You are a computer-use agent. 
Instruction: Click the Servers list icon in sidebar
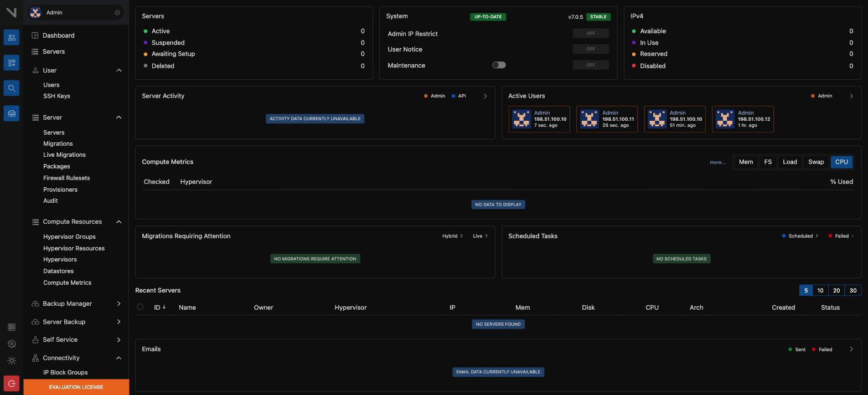(x=35, y=52)
